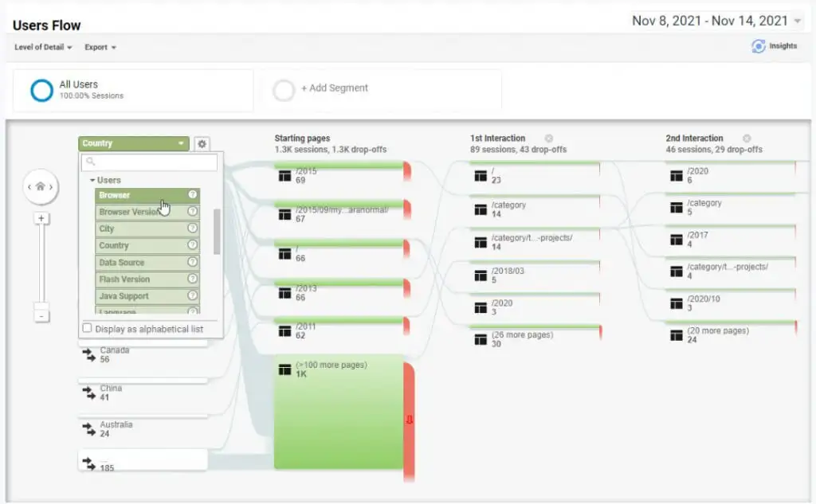Click the Add Segment circle
This screenshot has width=816, height=504.
click(284, 90)
